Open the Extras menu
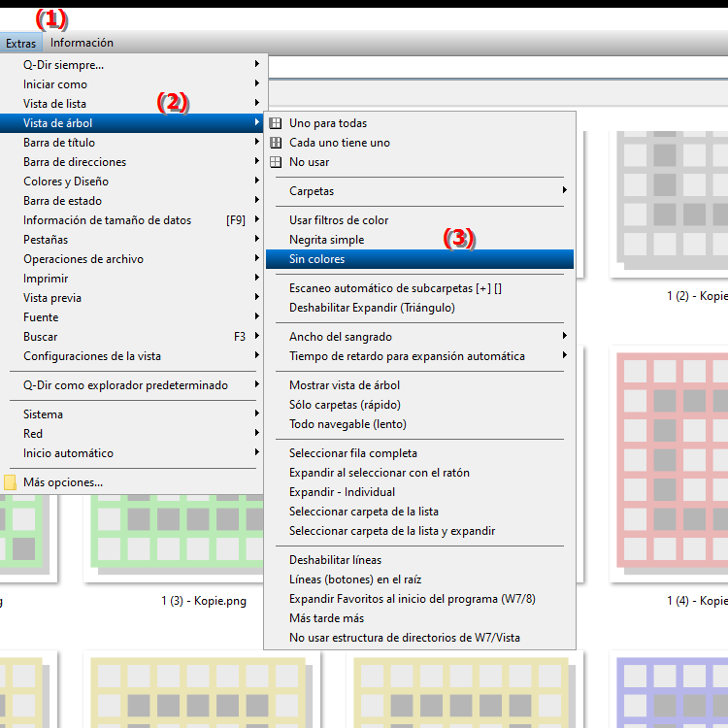 point(21,43)
